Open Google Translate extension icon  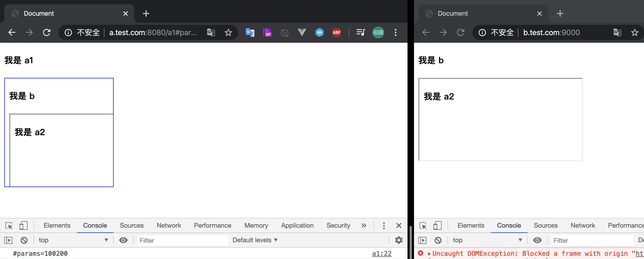pyautogui.click(x=250, y=32)
